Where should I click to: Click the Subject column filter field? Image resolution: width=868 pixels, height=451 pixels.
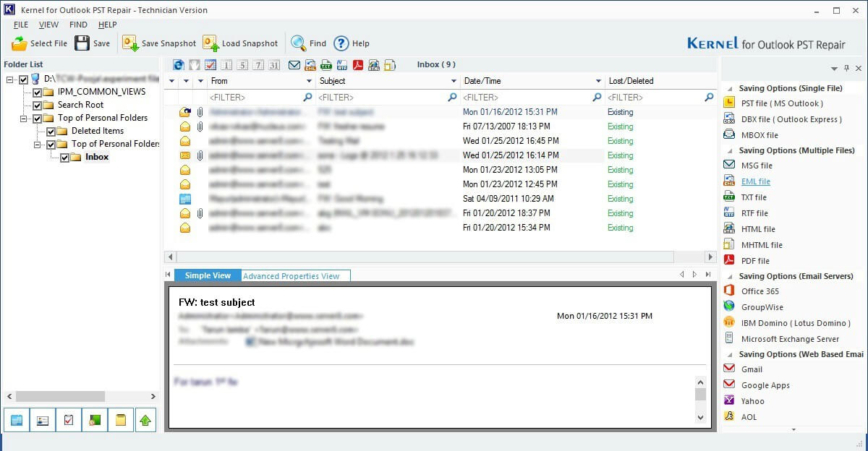(388, 97)
